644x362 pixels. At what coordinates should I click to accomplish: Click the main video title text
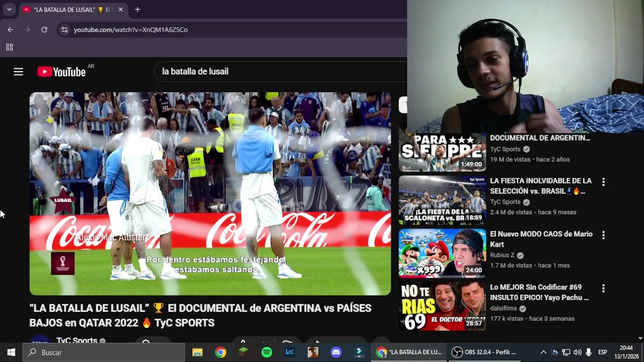pos(200,315)
